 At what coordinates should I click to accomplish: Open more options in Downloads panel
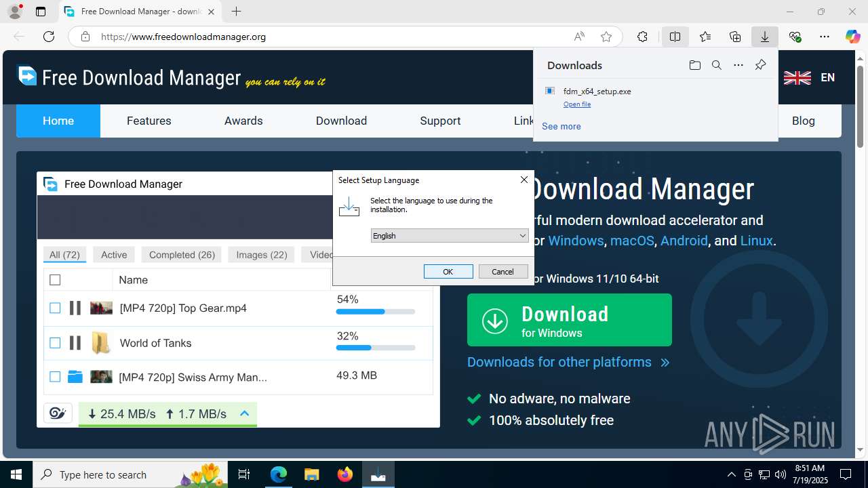click(738, 65)
